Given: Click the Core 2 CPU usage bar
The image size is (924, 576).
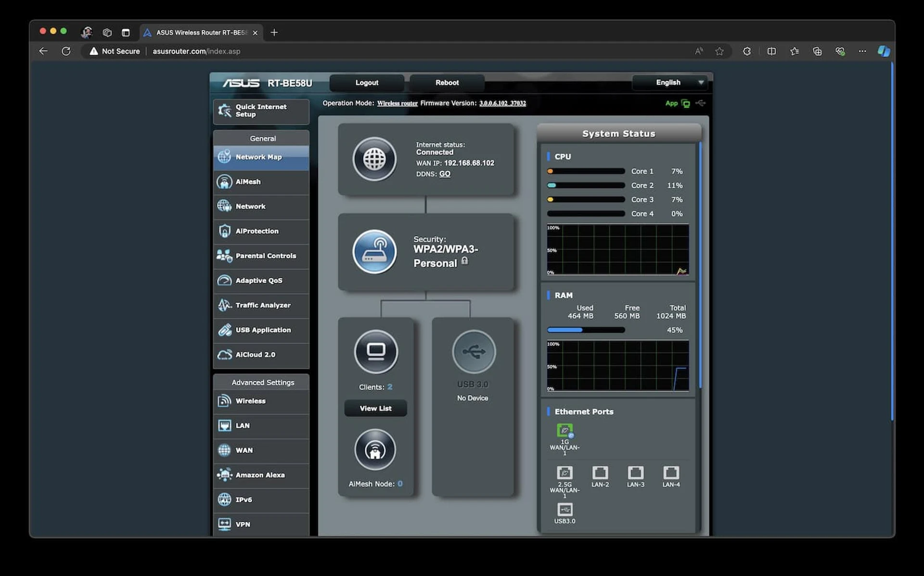Looking at the screenshot, I should (x=586, y=185).
